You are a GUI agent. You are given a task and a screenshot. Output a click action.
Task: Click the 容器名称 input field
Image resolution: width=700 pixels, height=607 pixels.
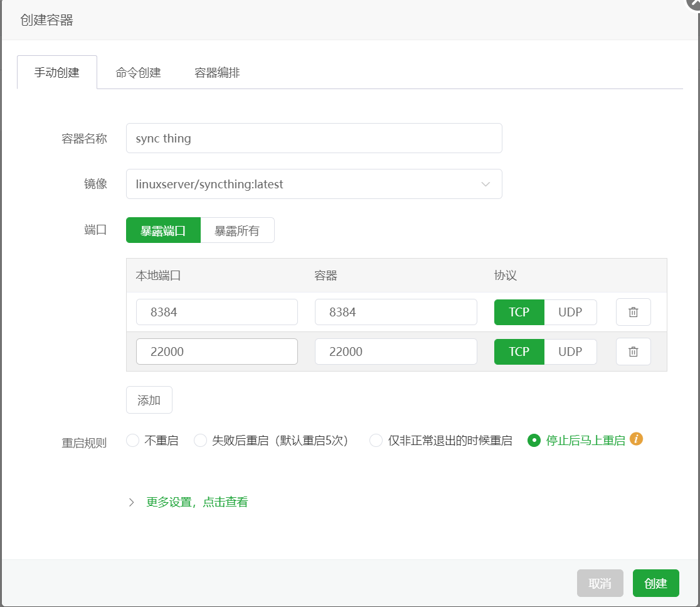point(314,138)
